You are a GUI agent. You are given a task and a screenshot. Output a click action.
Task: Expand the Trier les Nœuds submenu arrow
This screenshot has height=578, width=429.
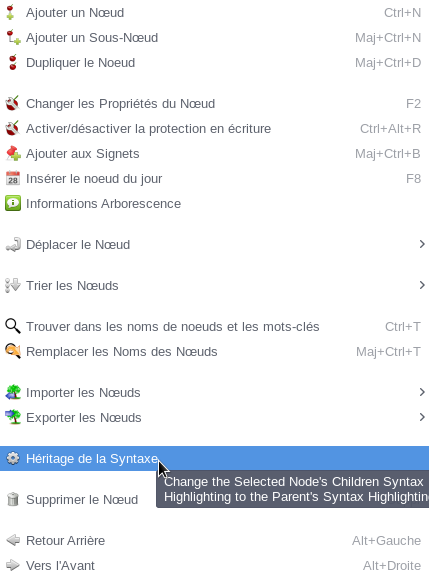click(422, 285)
